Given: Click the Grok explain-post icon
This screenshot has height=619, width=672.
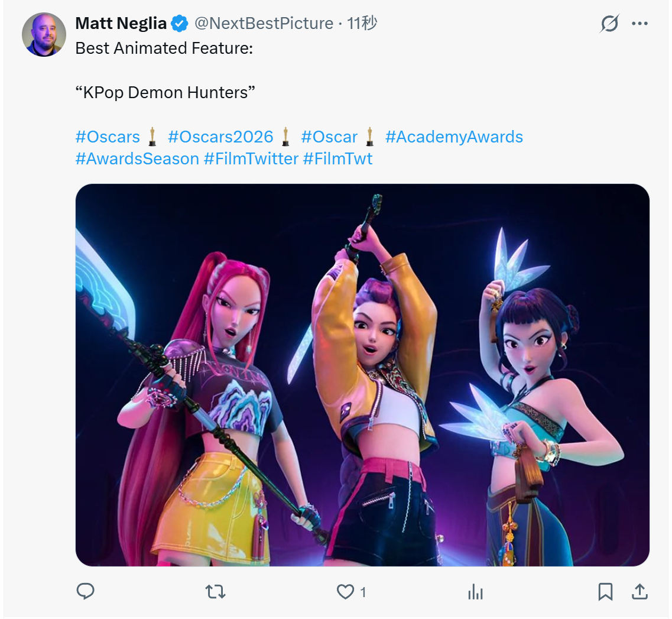Looking at the screenshot, I should tap(609, 24).
